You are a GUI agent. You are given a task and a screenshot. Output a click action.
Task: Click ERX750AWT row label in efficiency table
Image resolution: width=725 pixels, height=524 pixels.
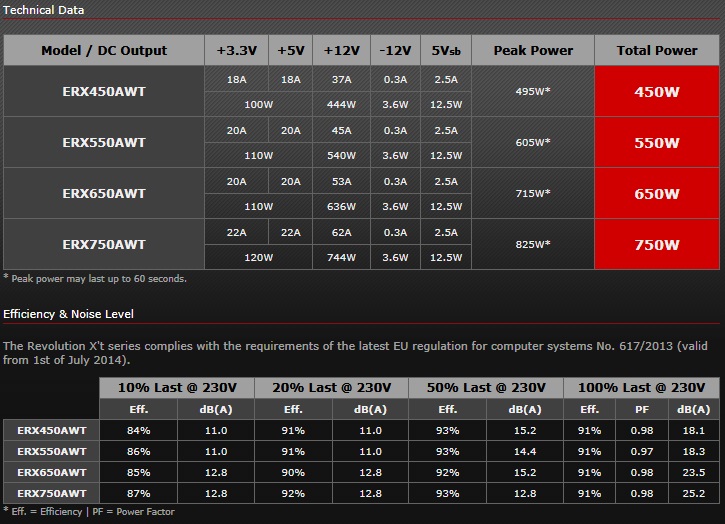pos(51,493)
